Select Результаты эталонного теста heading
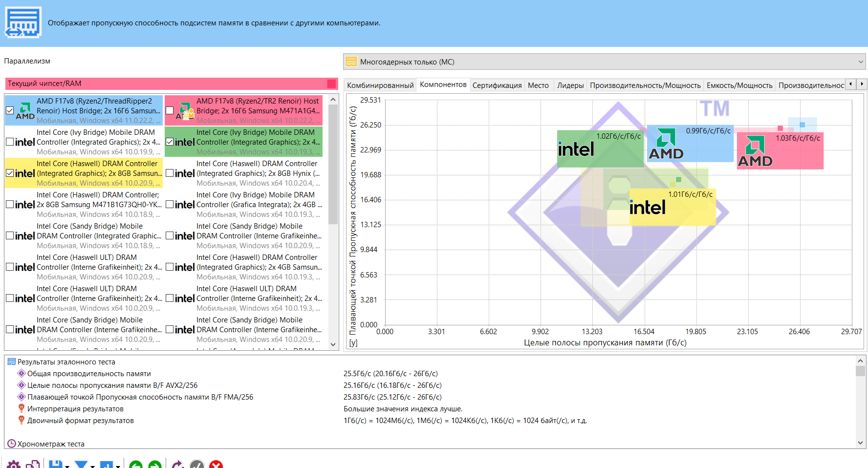868x468 pixels. [66, 362]
